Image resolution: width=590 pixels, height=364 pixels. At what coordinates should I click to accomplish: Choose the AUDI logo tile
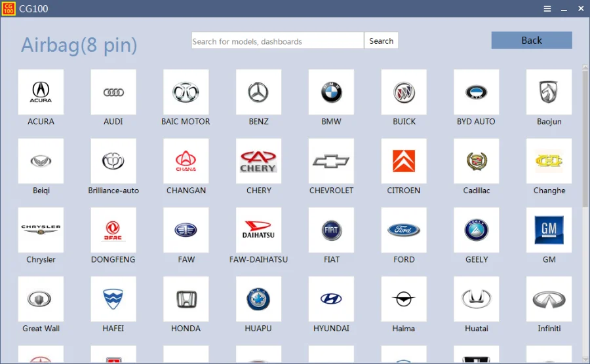(x=113, y=92)
